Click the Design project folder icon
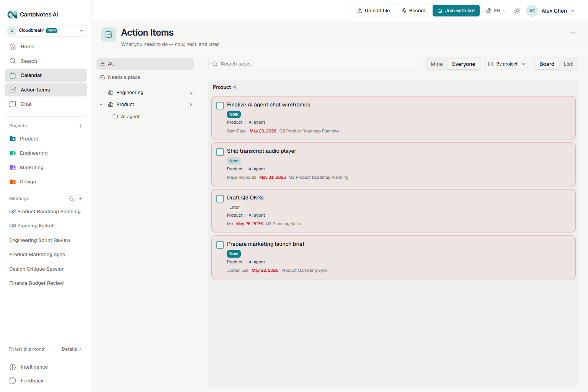 point(13,182)
